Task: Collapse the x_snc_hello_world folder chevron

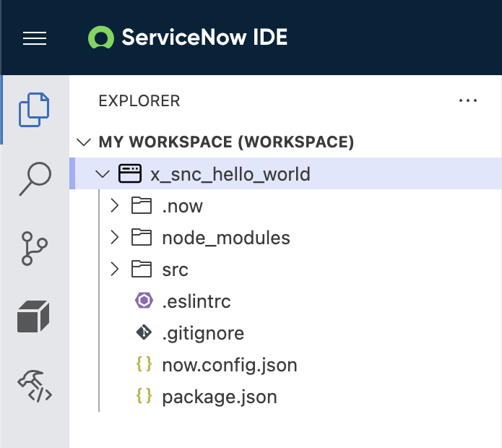Action: point(103,174)
